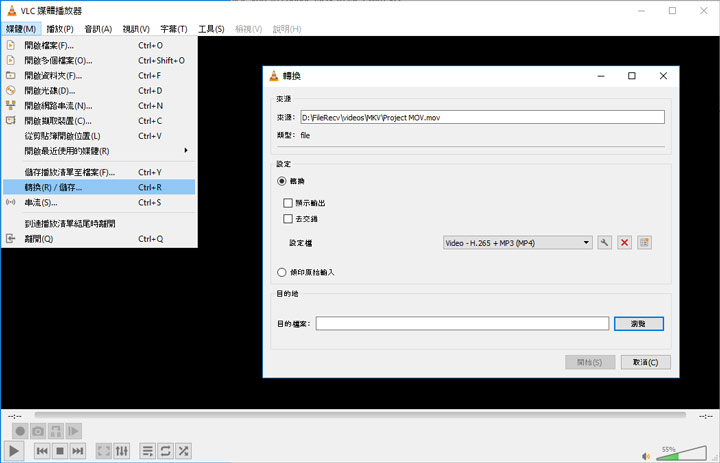Viewport: 720px width, 463px height.
Task: Select the 轉換 radio button
Action: coord(282,181)
